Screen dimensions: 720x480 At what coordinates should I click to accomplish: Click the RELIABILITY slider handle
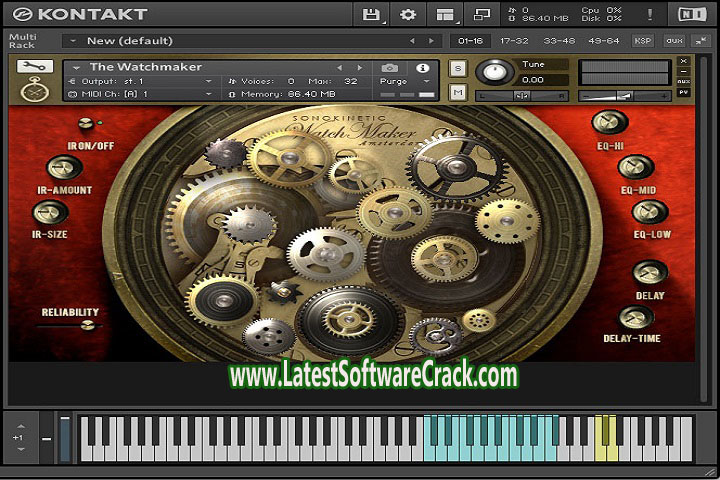[87, 326]
